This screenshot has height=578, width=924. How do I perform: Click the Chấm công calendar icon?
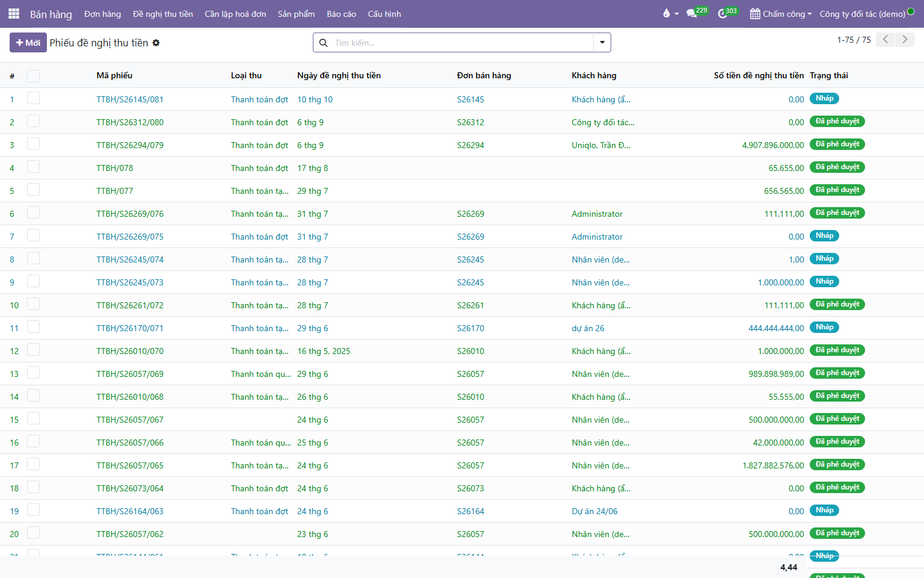pos(755,14)
